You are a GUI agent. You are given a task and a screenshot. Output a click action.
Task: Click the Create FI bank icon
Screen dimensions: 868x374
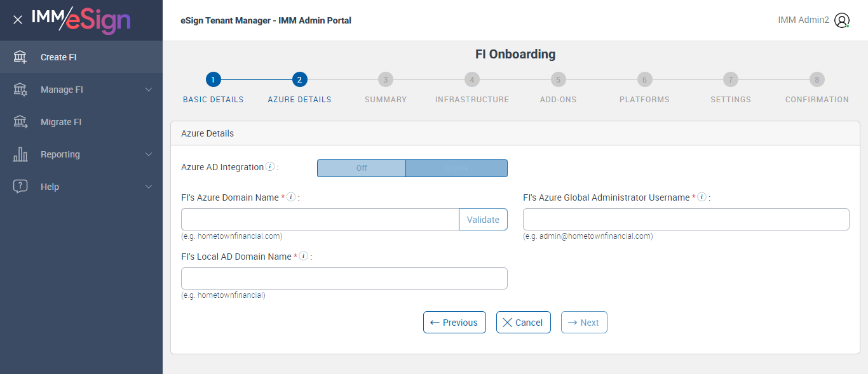pos(20,57)
